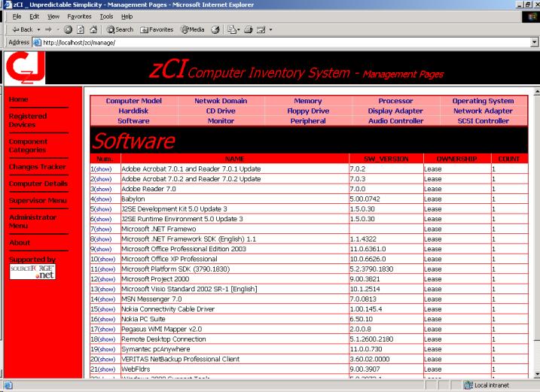Open the Favorites toolbar button

pos(157,29)
